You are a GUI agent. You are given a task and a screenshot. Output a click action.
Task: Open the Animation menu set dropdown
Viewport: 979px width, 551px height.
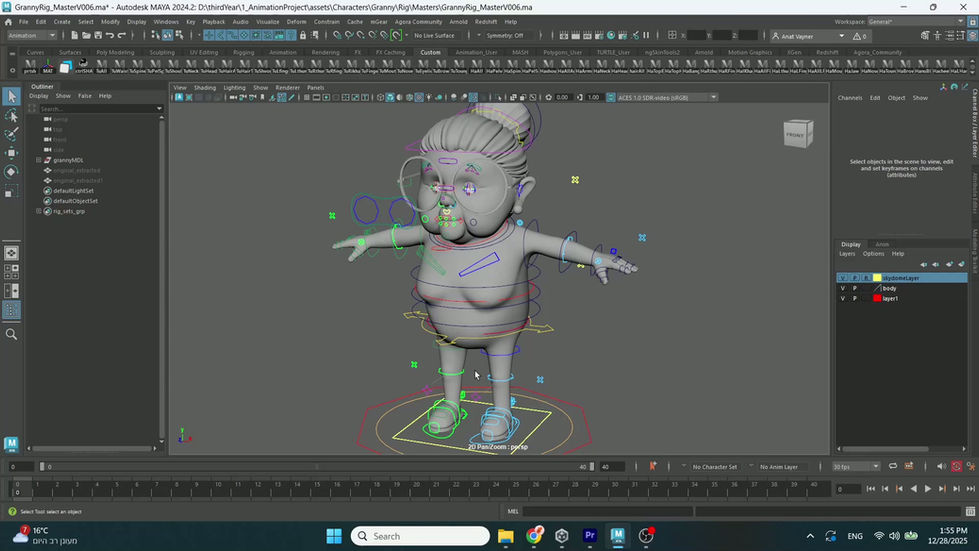coord(33,36)
